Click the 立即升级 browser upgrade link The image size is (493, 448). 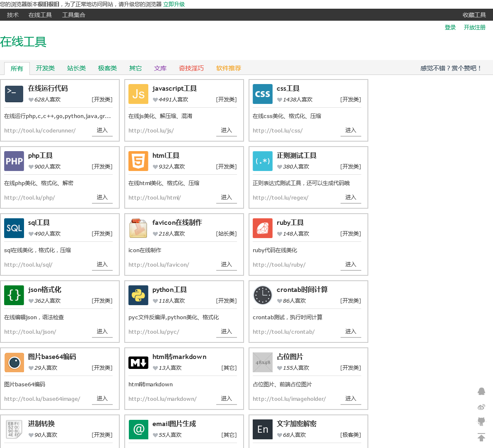click(x=174, y=4)
